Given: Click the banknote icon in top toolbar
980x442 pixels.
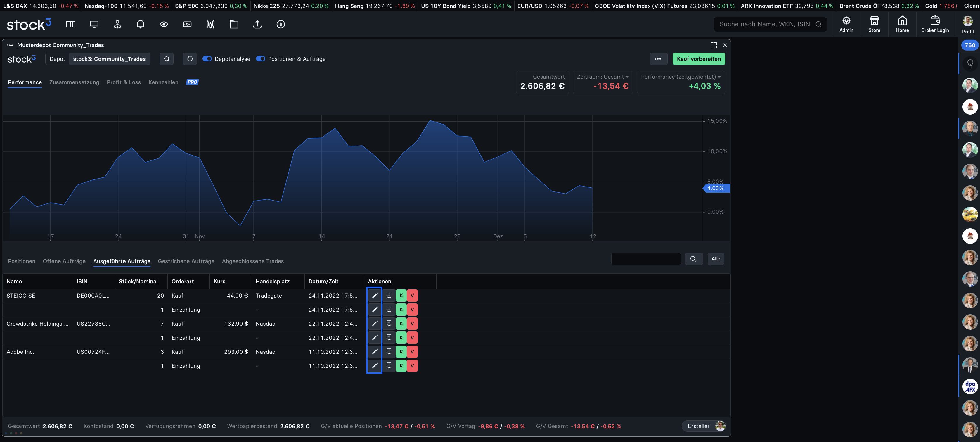Looking at the screenshot, I should 187,24.
